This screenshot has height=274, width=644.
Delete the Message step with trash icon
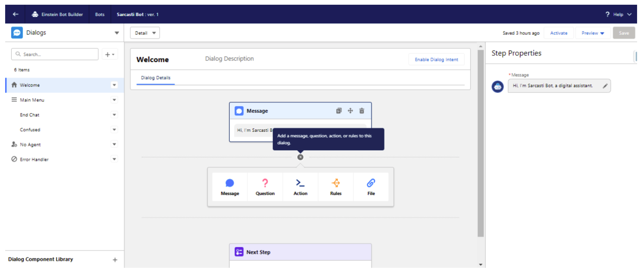362,111
